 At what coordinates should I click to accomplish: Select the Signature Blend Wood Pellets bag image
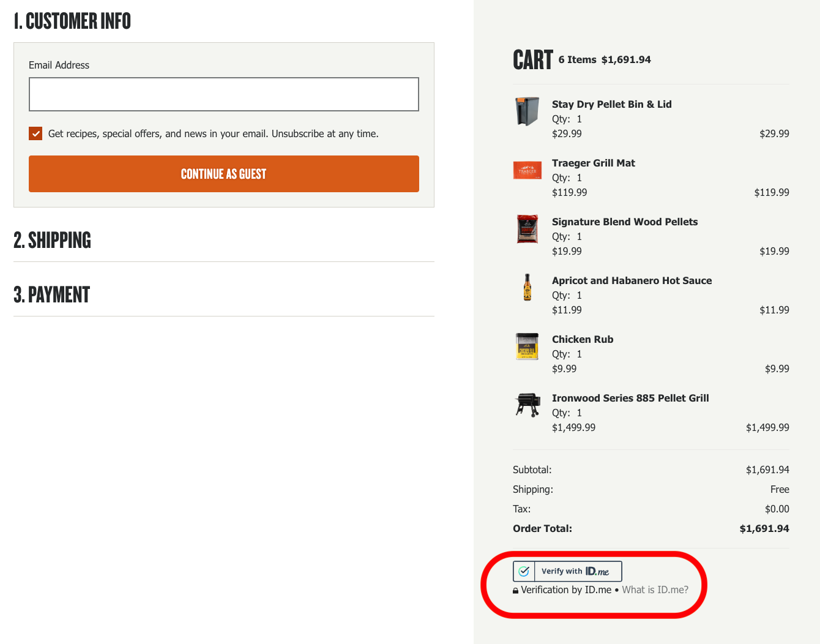pyautogui.click(x=527, y=229)
